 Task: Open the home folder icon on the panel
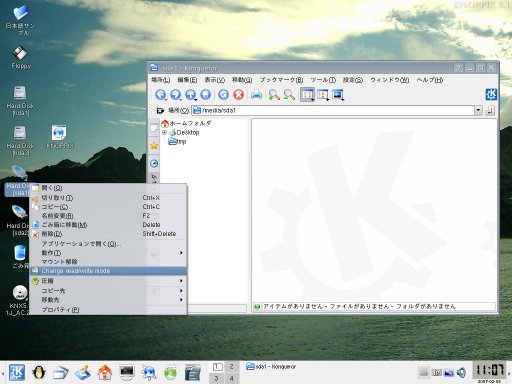click(x=105, y=372)
